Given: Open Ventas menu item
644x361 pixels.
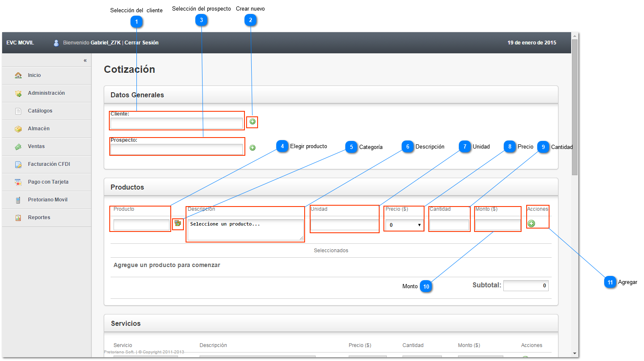Looking at the screenshot, I should tap(47, 146).
